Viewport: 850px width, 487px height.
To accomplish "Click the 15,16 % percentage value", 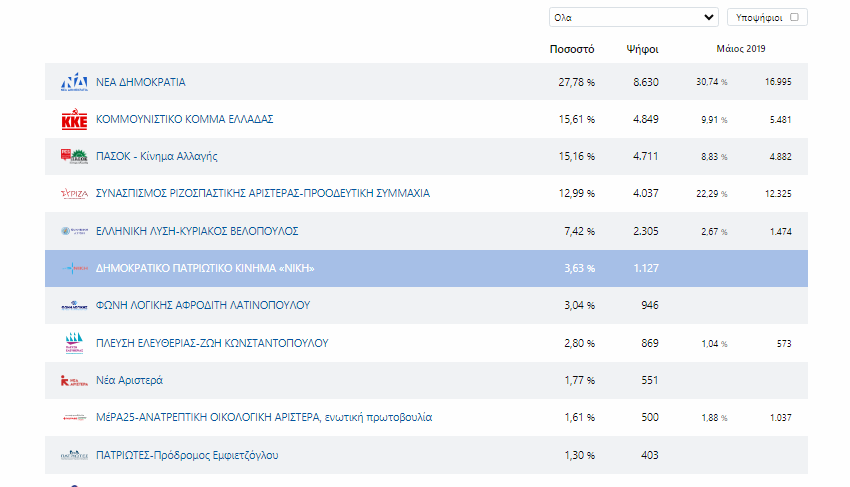I will [576, 157].
